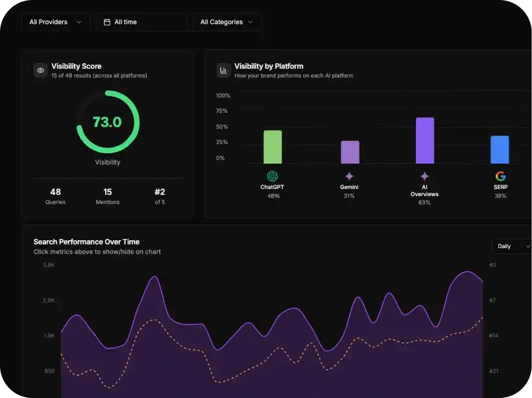
Task: Click the eye icon beside Visibility Score
Action: pos(40,70)
